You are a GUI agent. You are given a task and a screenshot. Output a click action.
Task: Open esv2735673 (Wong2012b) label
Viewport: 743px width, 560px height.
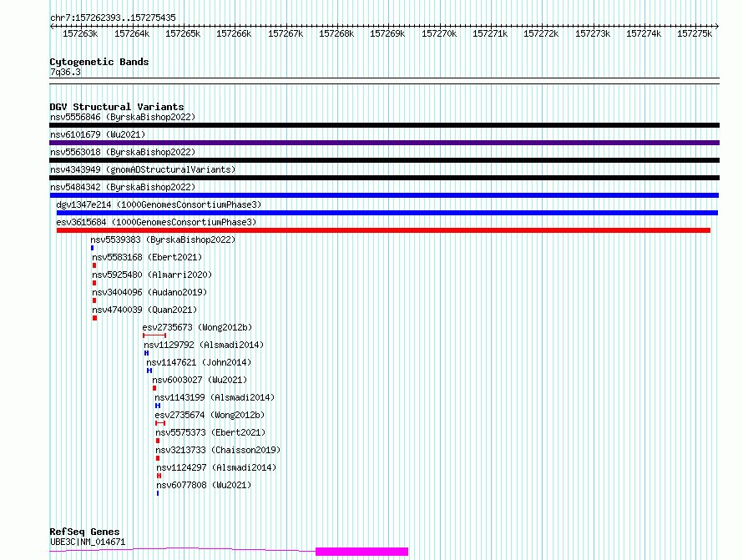coord(197,327)
